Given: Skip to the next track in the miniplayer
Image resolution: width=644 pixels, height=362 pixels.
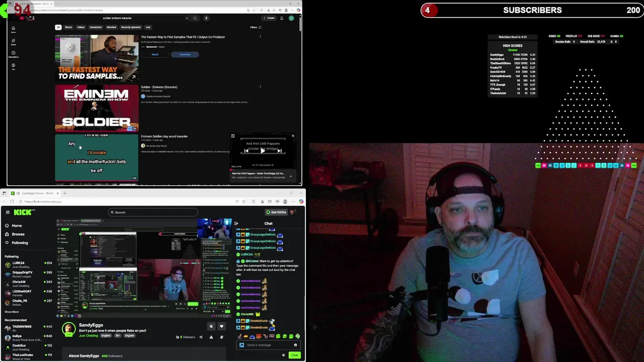Looking at the screenshot, I should pyautogui.click(x=279, y=150).
